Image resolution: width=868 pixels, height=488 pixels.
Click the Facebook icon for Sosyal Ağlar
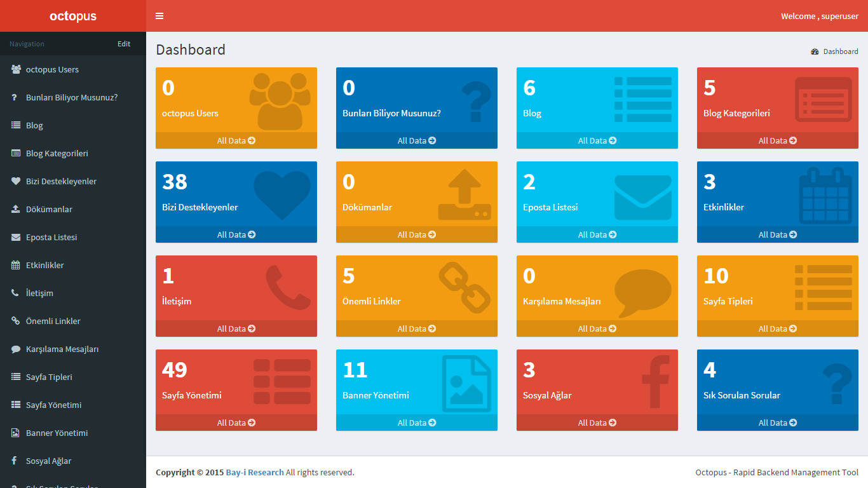656,381
